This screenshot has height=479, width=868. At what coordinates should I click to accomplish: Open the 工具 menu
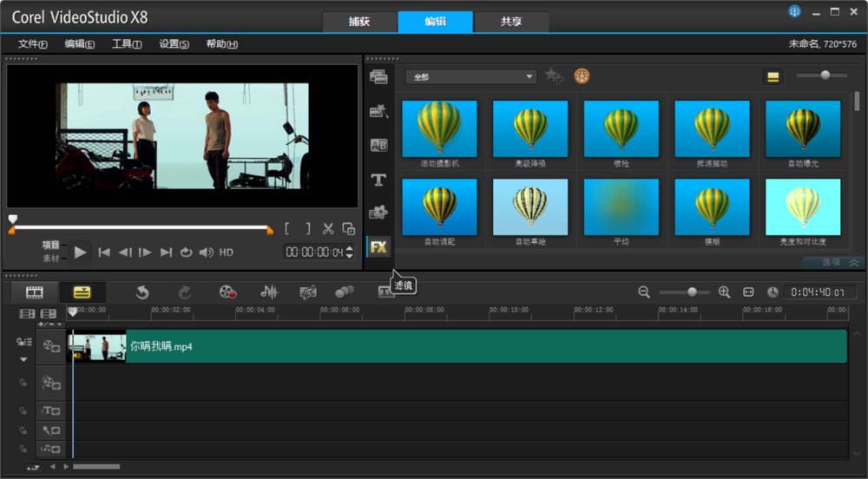point(127,44)
